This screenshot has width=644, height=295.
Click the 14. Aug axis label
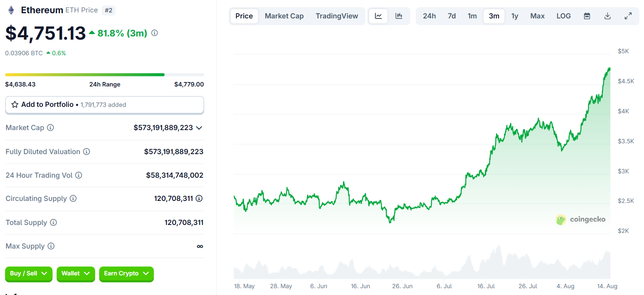click(x=607, y=286)
